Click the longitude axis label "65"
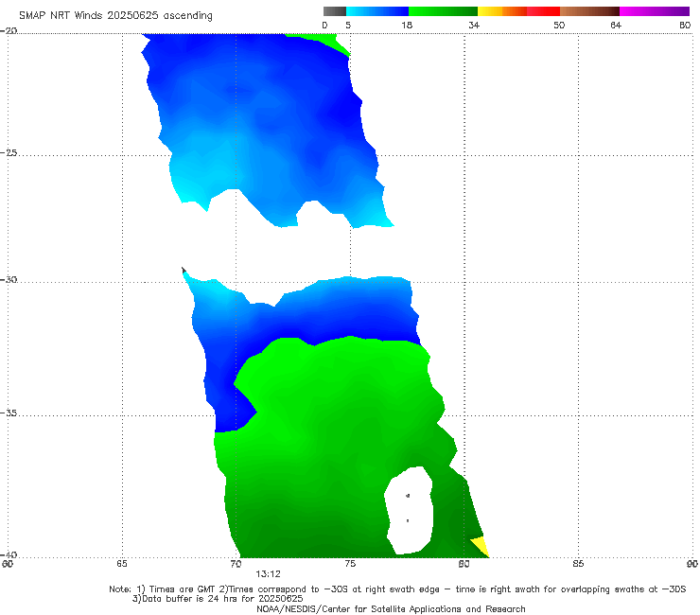This screenshot has height=615, width=700. (x=122, y=564)
